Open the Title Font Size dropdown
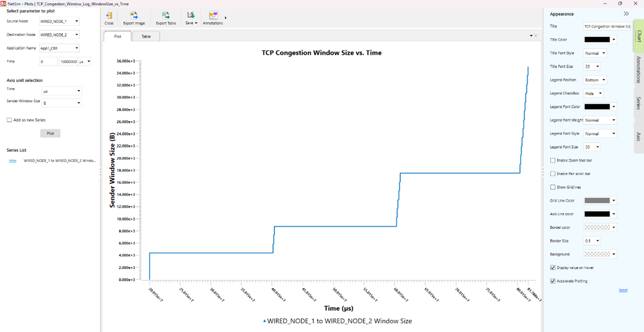Image resolution: width=644 pixels, height=332 pixels. (x=591, y=67)
